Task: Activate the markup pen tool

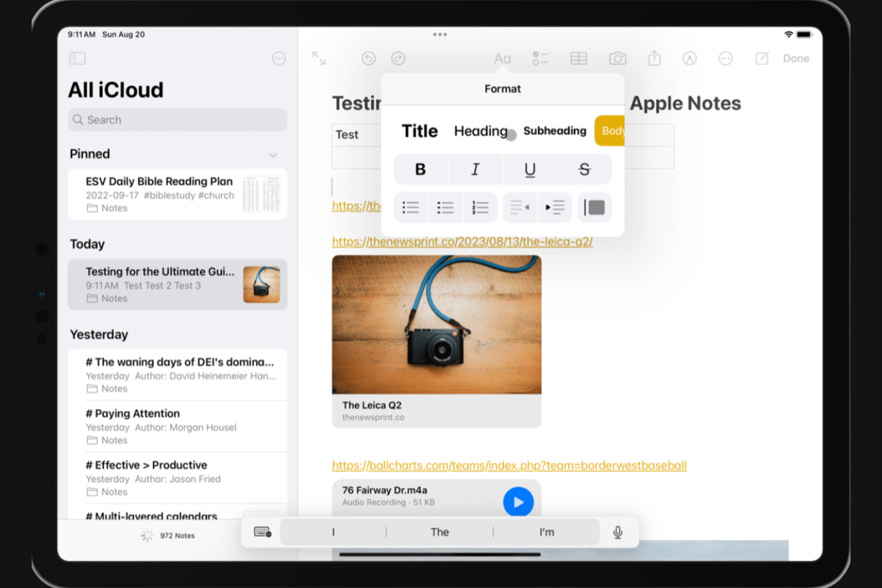Action: (x=690, y=58)
